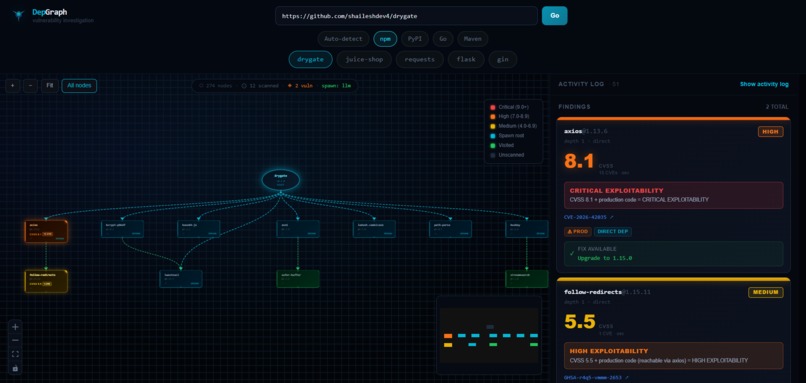This screenshot has width=806, height=383.
Task: Click the 8.1 CVSS score
Action: [579, 162]
